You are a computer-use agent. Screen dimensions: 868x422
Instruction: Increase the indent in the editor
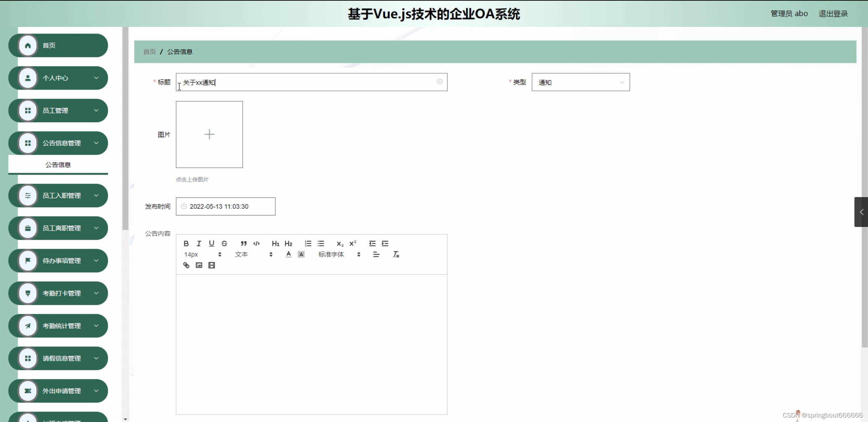pyautogui.click(x=385, y=243)
